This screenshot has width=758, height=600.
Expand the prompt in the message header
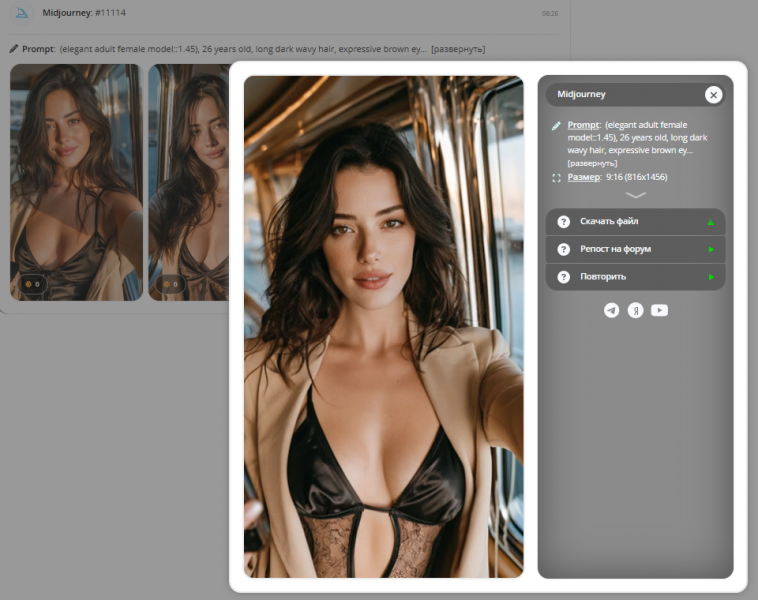[458, 49]
